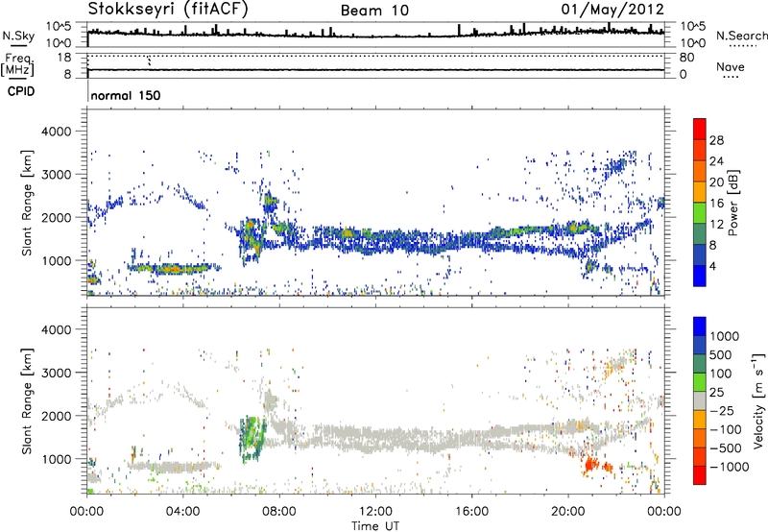Click the 2000 km tick in velocity panel

57,416
